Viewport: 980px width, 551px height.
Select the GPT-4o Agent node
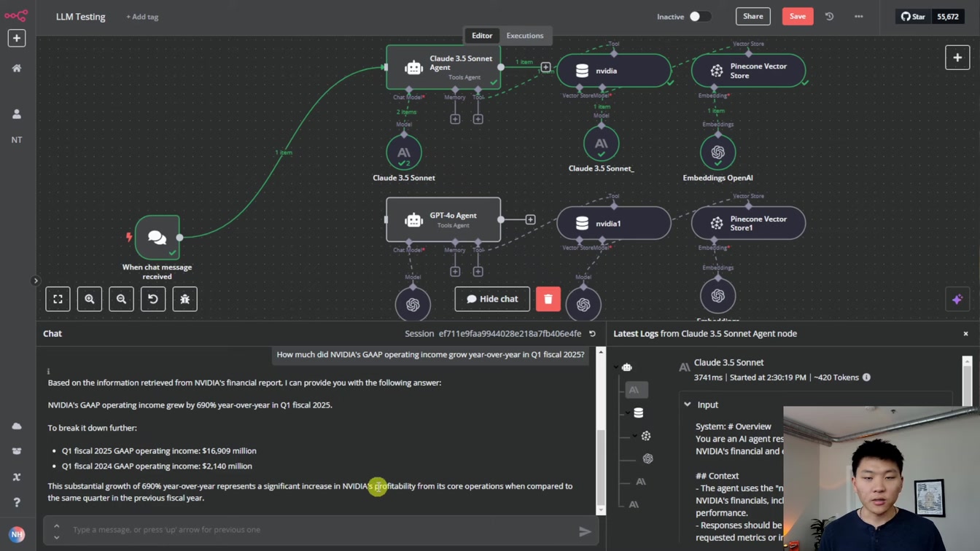pyautogui.click(x=443, y=219)
